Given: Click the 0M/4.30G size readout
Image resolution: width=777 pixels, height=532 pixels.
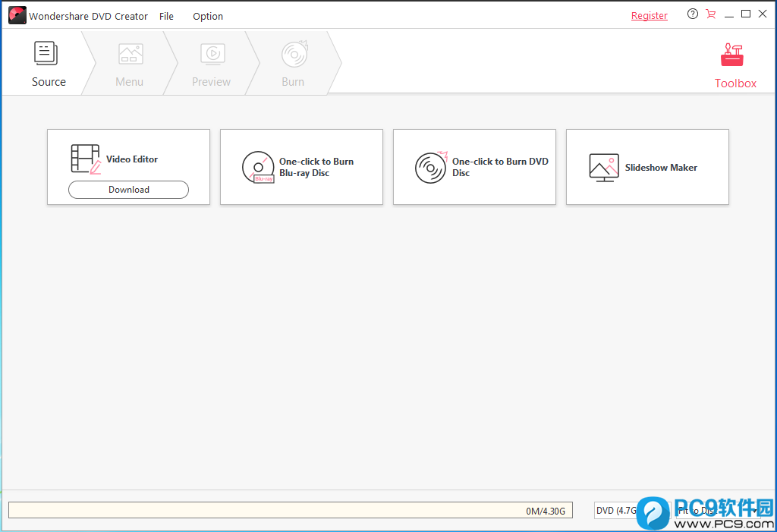Looking at the screenshot, I should click(545, 511).
